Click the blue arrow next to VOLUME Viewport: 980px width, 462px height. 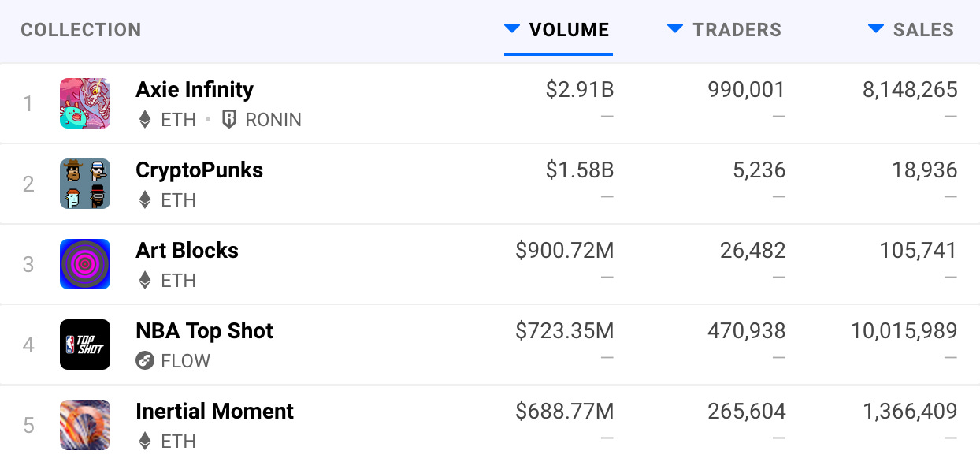coord(512,29)
